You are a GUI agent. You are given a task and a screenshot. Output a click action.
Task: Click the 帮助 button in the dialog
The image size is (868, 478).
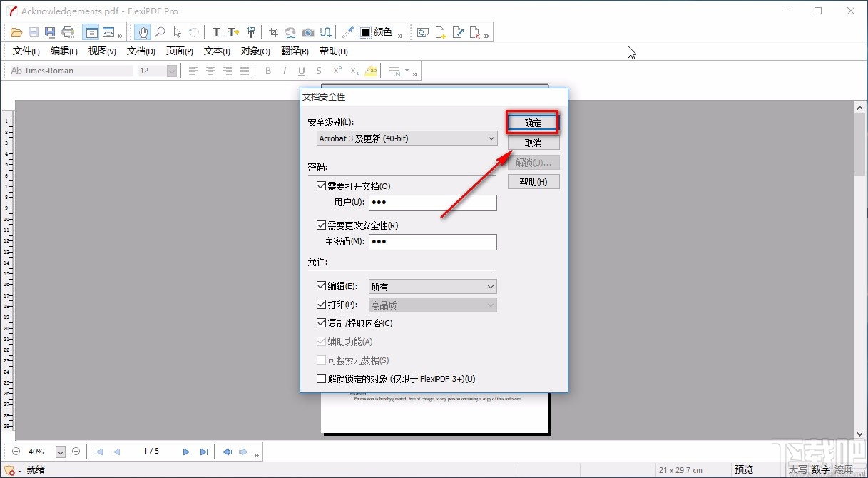(x=533, y=181)
